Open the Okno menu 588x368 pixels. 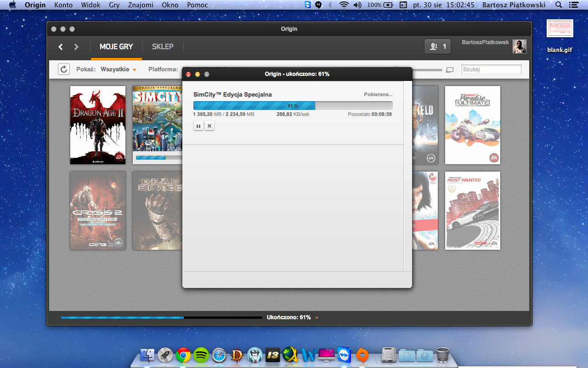pos(170,5)
